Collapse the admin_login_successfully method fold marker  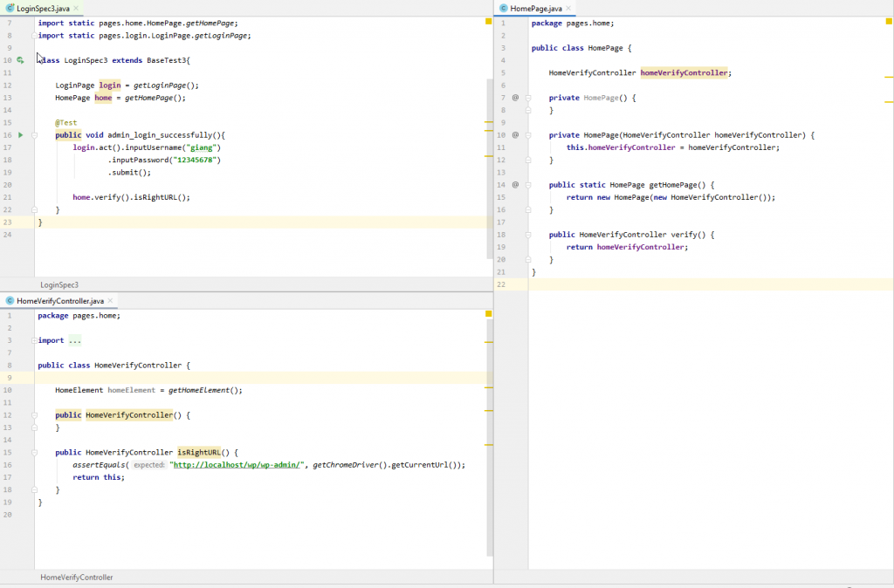[x=34, y=135]
